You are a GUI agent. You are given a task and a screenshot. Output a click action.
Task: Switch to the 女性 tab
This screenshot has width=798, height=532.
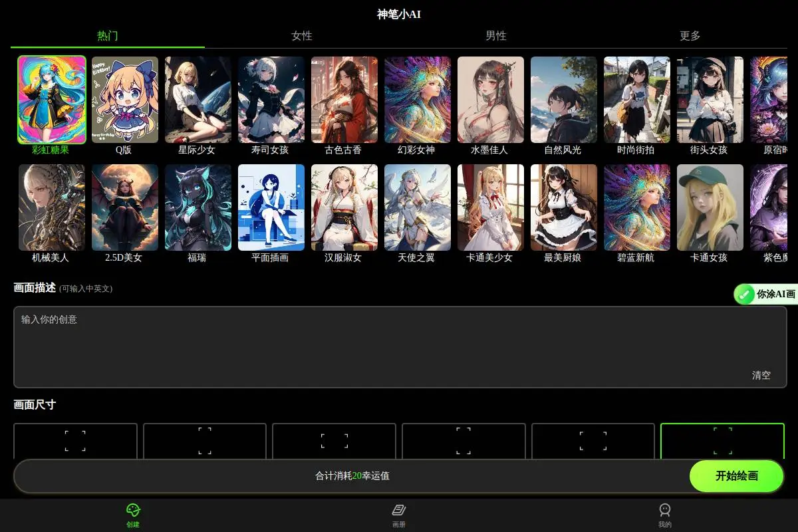point(302,36)
